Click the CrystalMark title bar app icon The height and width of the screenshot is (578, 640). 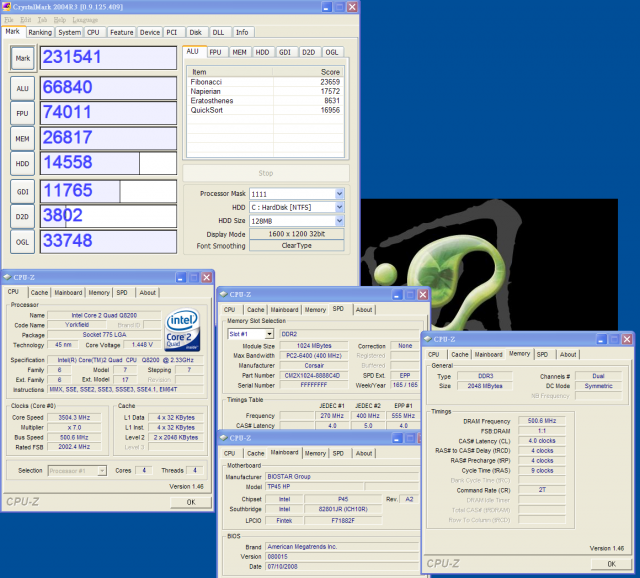click(x=6, y=7)
